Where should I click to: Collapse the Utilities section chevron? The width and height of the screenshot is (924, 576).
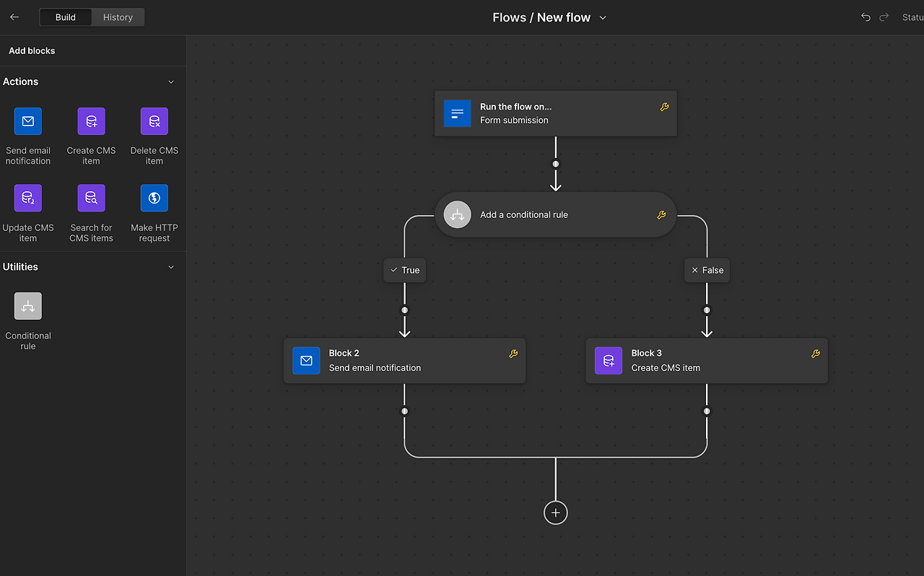171,267
